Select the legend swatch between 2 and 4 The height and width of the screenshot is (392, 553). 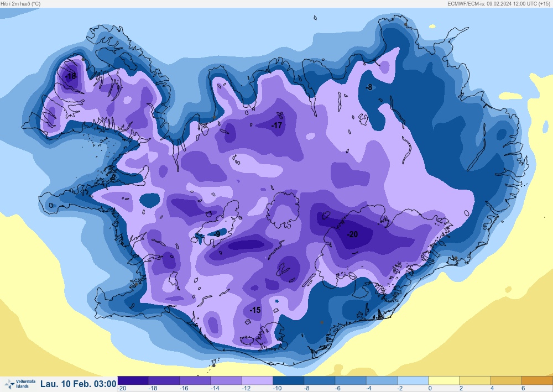point(474,380)
